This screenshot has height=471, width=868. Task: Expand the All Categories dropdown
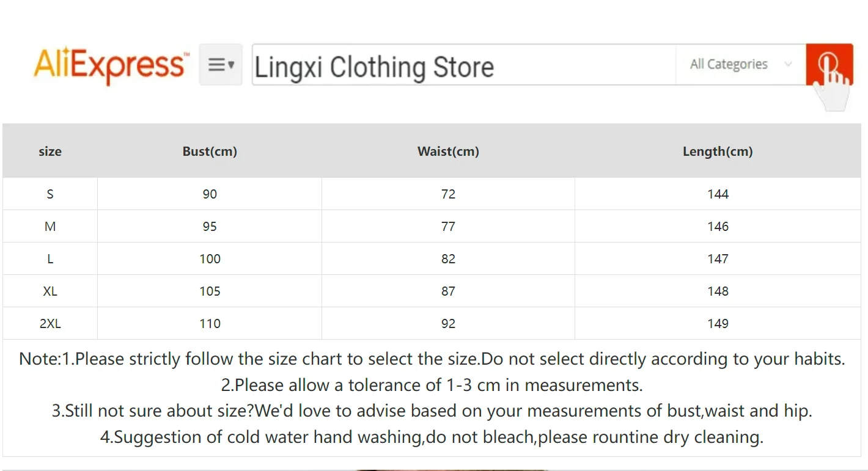coord(740,64)
